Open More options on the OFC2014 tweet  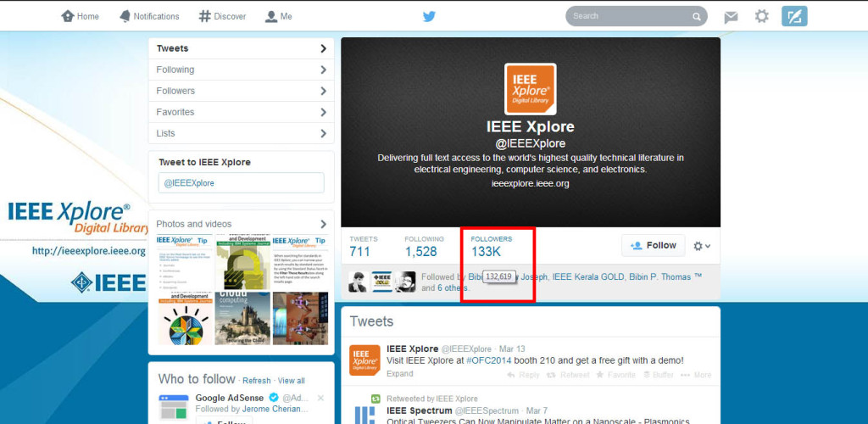coord(696,375)
